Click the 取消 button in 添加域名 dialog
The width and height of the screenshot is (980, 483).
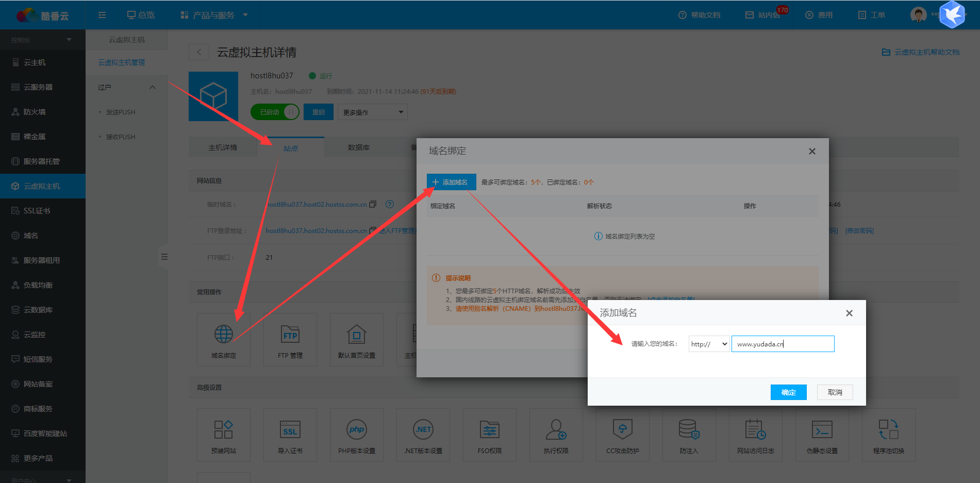835,392
